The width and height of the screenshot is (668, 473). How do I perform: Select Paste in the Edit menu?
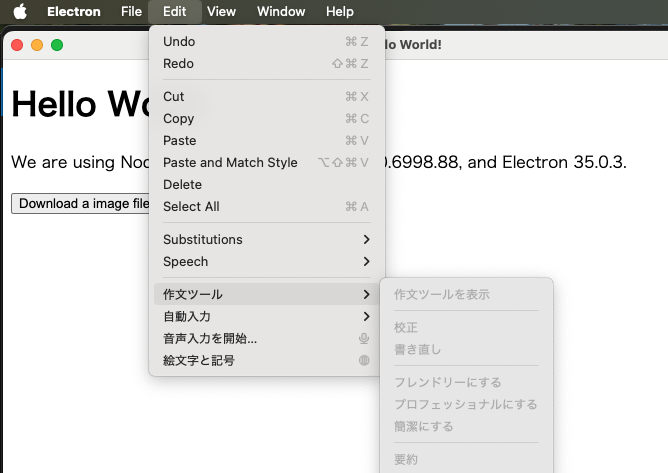click(267, 141)
